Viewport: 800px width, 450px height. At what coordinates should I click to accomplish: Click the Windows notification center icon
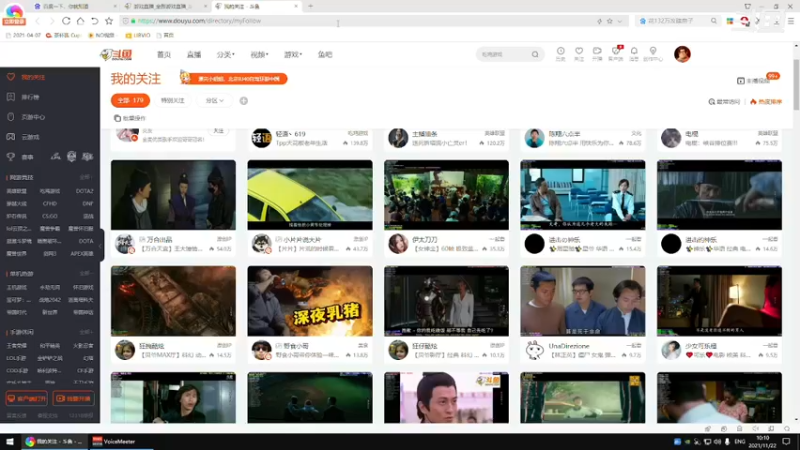click(x=786, y=441)
